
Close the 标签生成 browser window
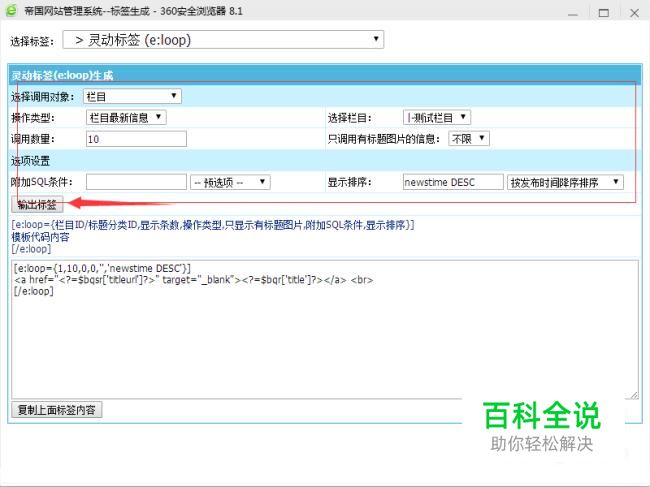click(634, 13)
